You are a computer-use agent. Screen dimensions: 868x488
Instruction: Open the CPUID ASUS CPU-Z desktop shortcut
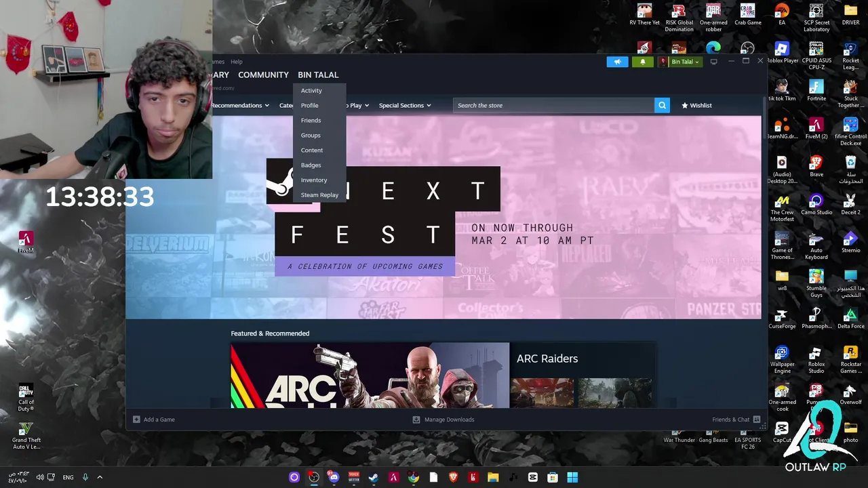click(x=816, y=56)
